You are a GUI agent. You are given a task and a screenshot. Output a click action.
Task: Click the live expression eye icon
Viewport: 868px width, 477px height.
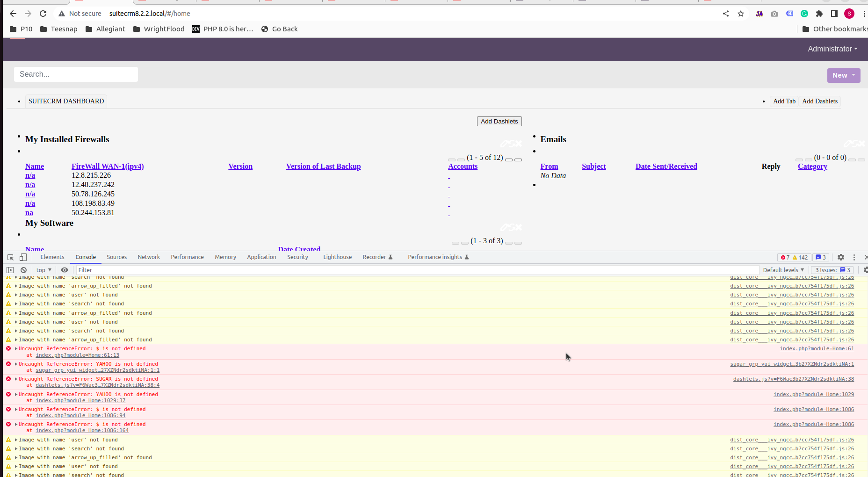pyautogui.click(x=65, y=270)
